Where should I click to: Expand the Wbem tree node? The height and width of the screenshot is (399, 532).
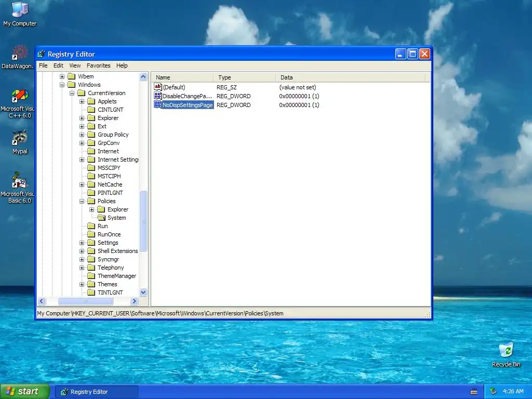pos(62,76)
